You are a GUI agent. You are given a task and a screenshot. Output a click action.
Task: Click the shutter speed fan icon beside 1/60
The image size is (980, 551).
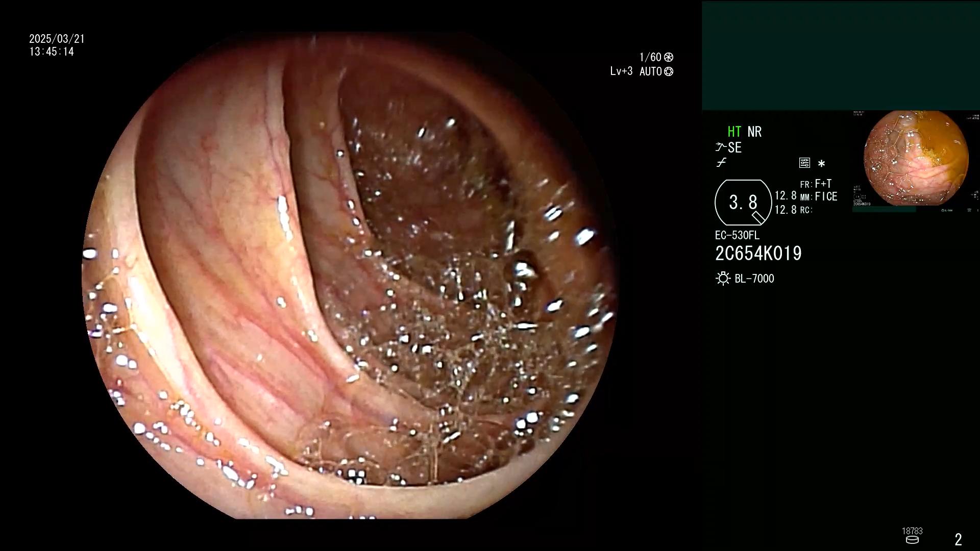point(669,57)
